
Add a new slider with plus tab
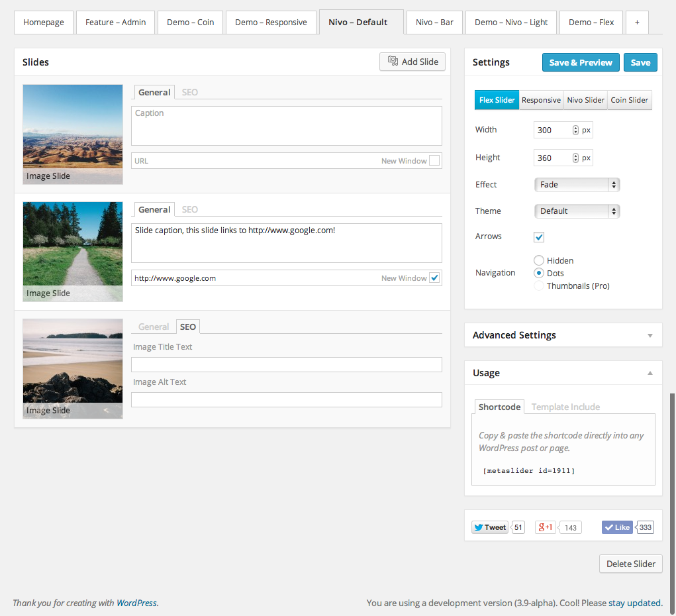pos(637,22)
